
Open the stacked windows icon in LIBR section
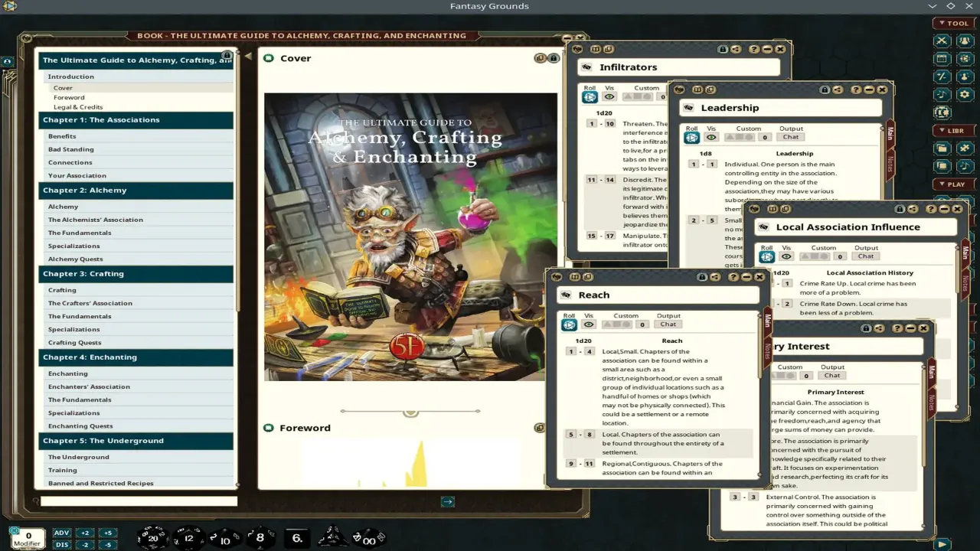tap(942, 165)
